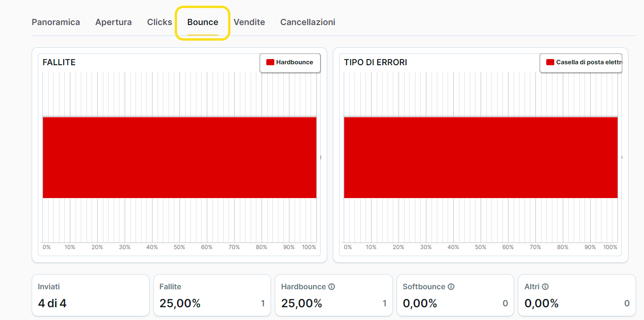Image resolution: width=644 pixels, height=320 pixels.
Task: Click the red Hardbounce legend swatch
Action: [x=271, y=62]
